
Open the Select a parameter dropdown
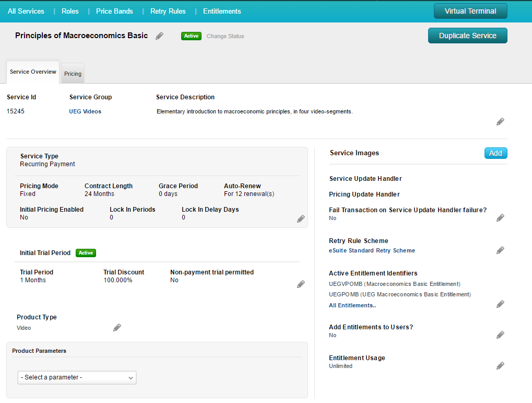tap(77, 377)
